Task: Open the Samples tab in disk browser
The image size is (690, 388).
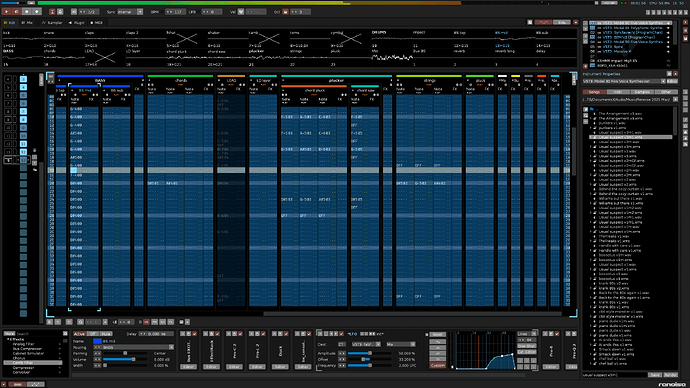Action: coord(642,92)
